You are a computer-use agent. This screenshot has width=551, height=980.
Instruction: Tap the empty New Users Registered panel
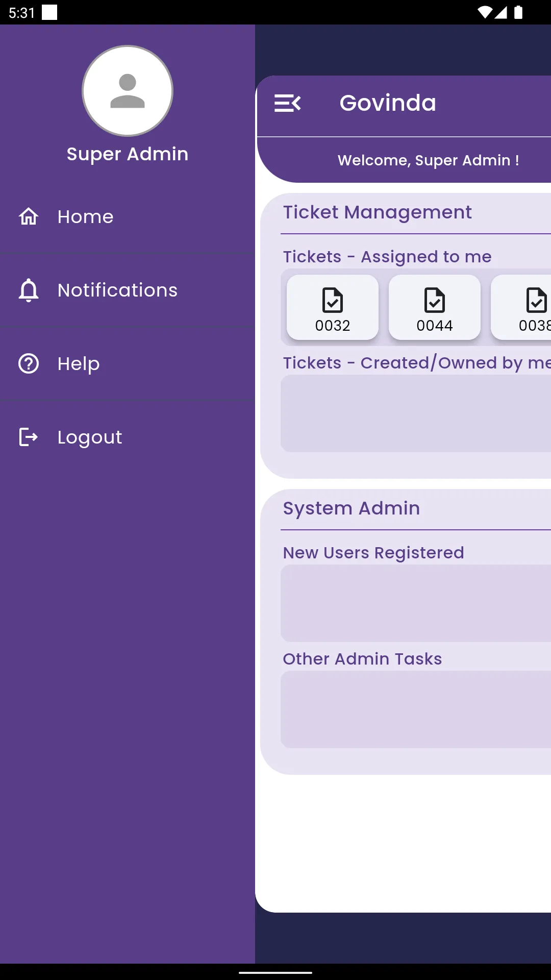[x=416, y=603]
